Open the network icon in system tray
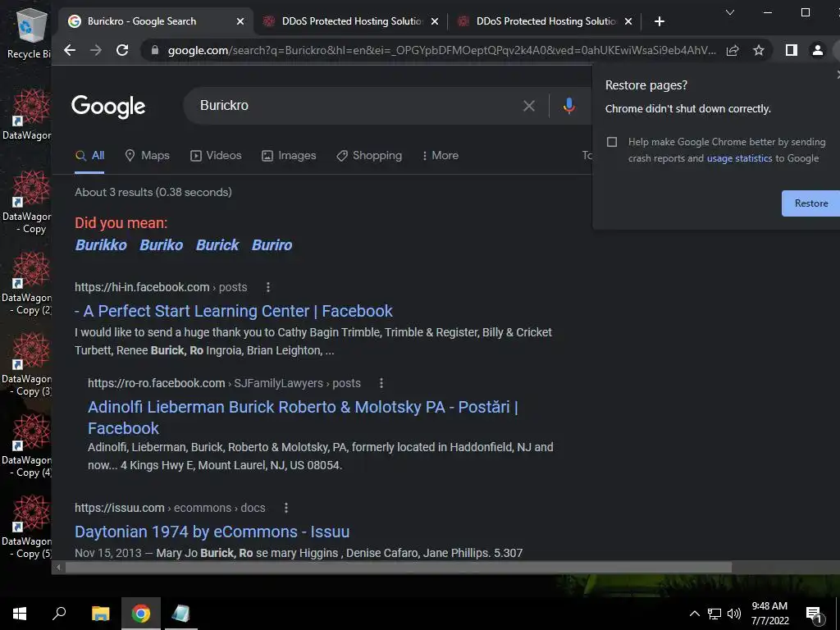The width and height of the screenshot is (840, 630). pyautogui.click(x=714, y=614)
